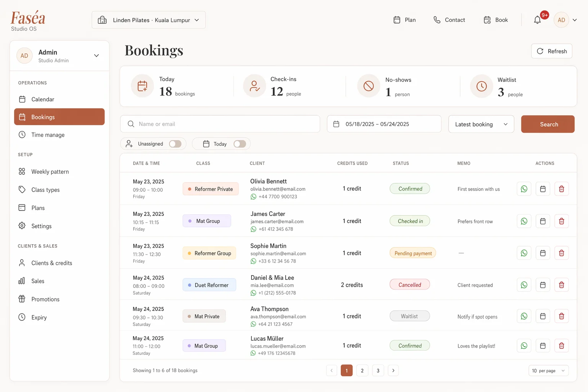Click the Search button

548,124
